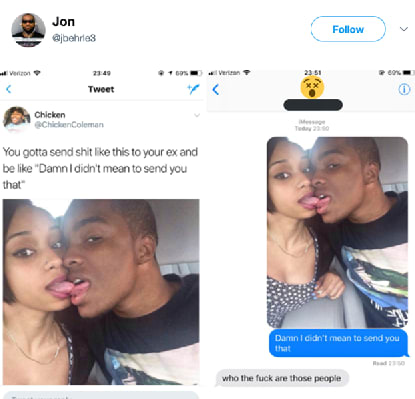Tap the dizzy-face emoji contact avatar
Image resolution: width=415 pixels, height=399 pixels.
point(312,87)
